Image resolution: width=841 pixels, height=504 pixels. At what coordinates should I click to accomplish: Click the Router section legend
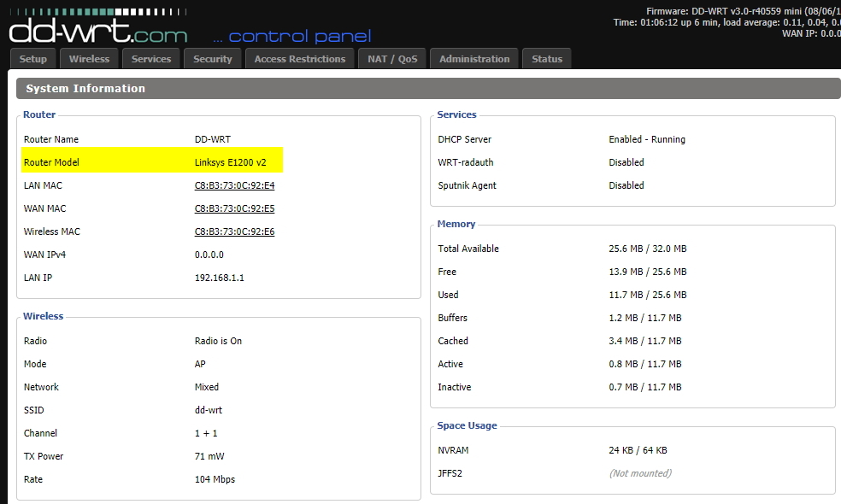click(x=39, y=114)
